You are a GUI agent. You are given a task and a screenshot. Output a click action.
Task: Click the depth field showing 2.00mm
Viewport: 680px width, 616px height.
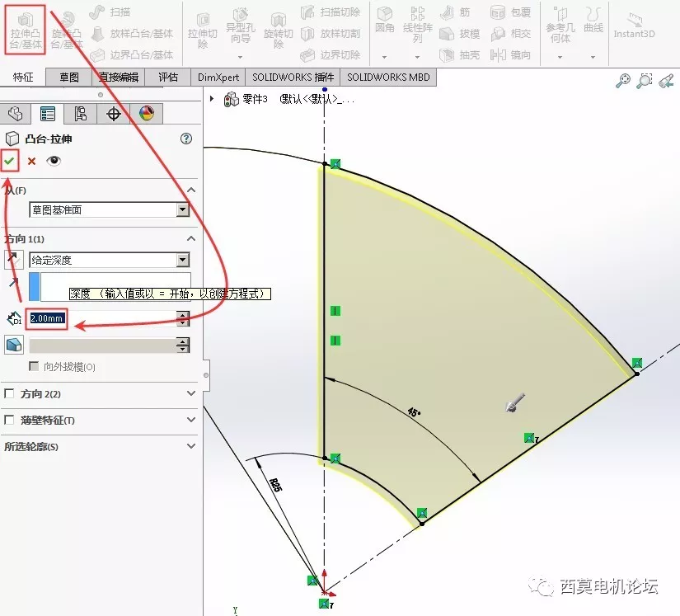[101, 319]
